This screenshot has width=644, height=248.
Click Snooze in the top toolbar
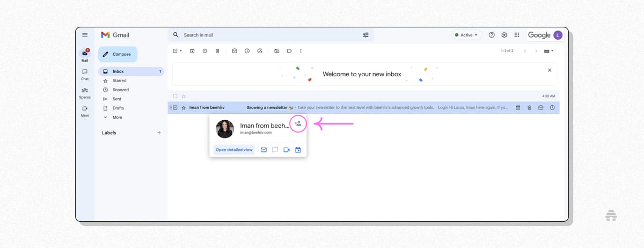click(247, 51)
